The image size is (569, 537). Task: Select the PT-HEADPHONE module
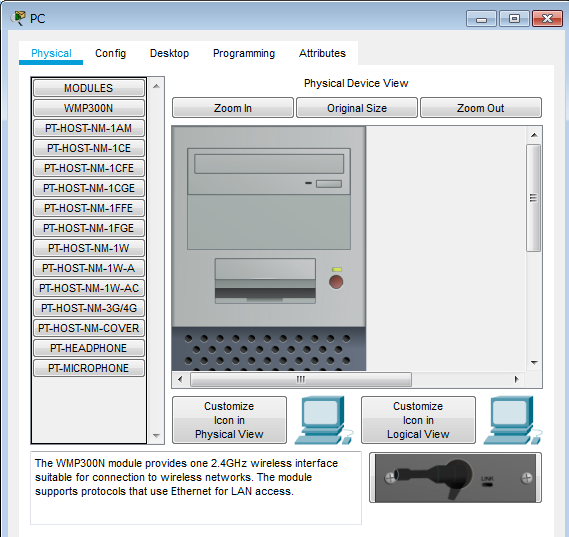(89, 348)
